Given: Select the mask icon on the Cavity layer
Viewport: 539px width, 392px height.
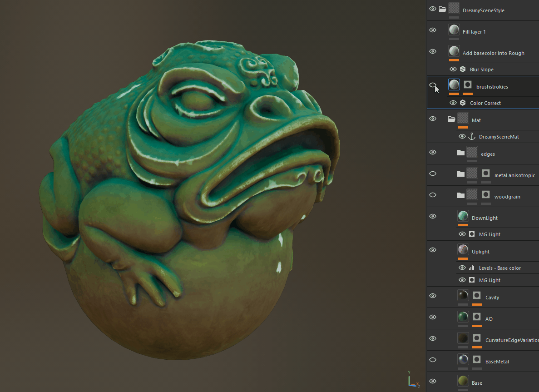Looking at the screenshot, I should [477, 295].
